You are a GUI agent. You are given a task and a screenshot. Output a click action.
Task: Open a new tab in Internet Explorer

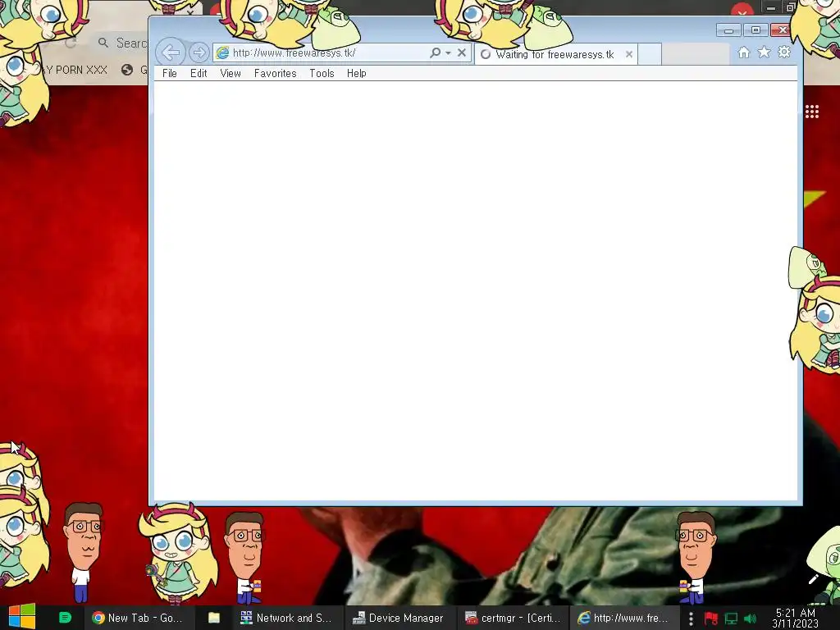[x=650, y=55]
